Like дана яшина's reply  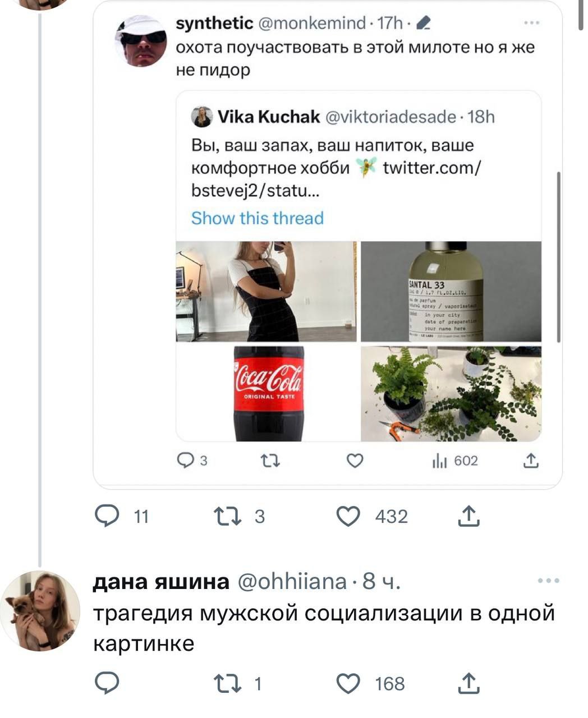348,684
